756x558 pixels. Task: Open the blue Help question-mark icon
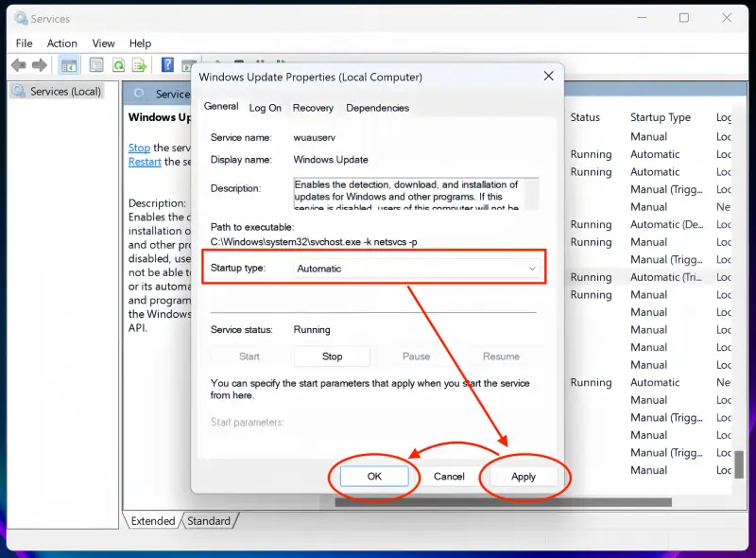point(167,64)
